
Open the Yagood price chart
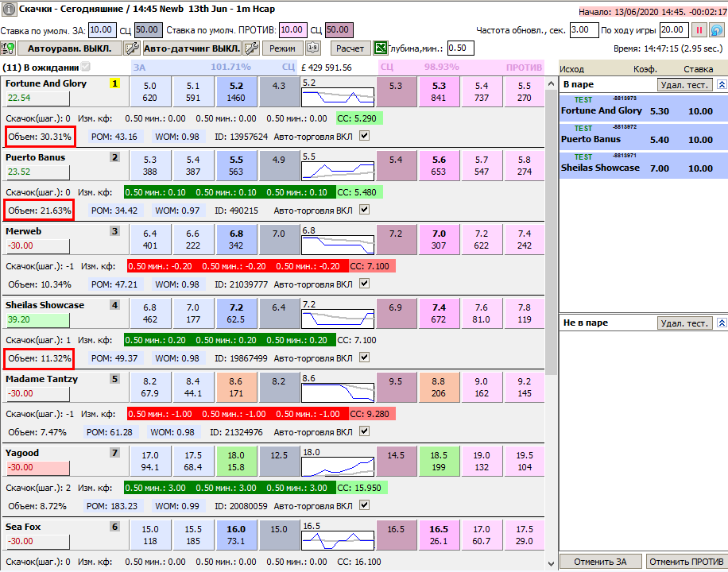point(338,466)
